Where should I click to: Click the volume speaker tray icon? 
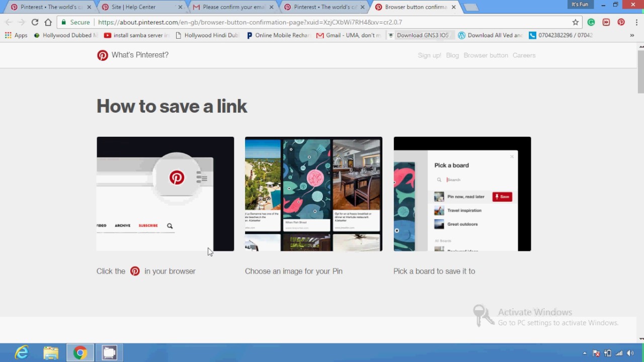pyautogui.click(x=630, y=353)
